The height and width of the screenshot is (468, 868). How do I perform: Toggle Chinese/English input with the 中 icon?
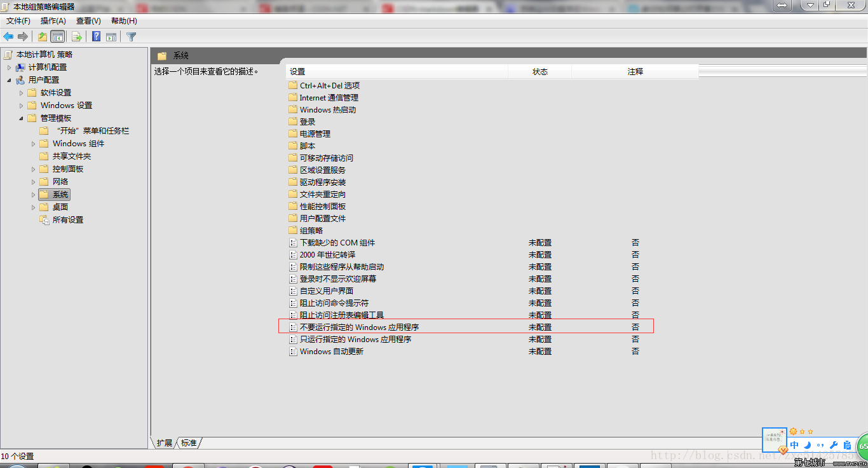[794, 445]
